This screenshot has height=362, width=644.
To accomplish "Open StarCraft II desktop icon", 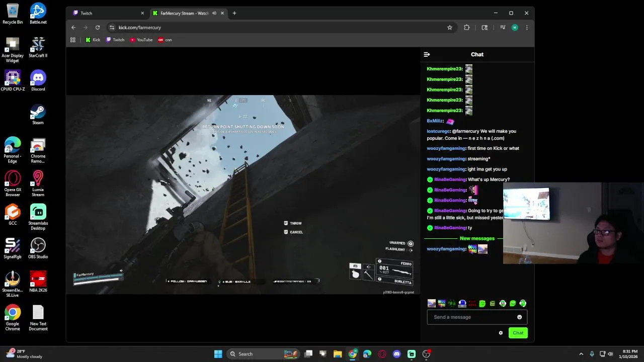I will pyautogui.click(x=38, y=47).
